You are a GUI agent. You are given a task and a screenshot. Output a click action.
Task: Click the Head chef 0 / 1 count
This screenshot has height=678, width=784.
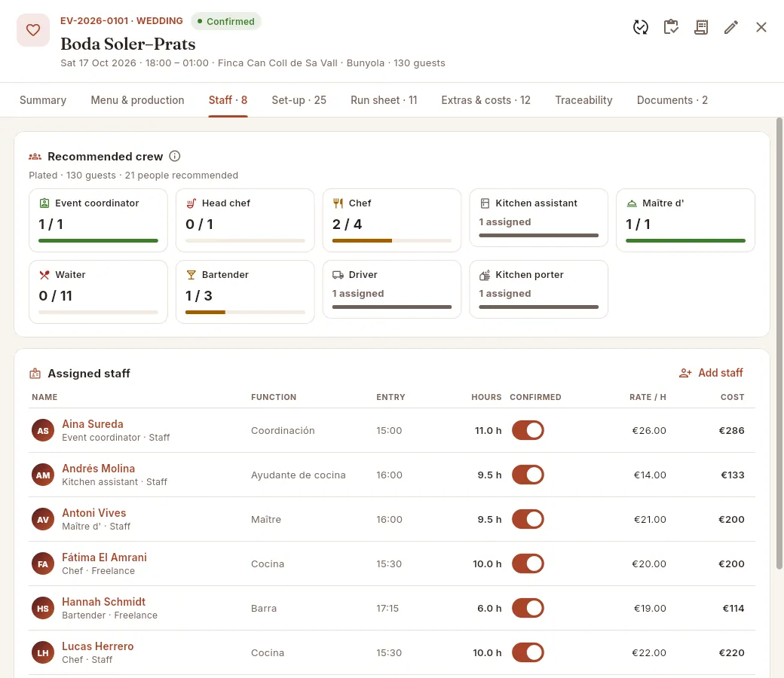(200, 224)
